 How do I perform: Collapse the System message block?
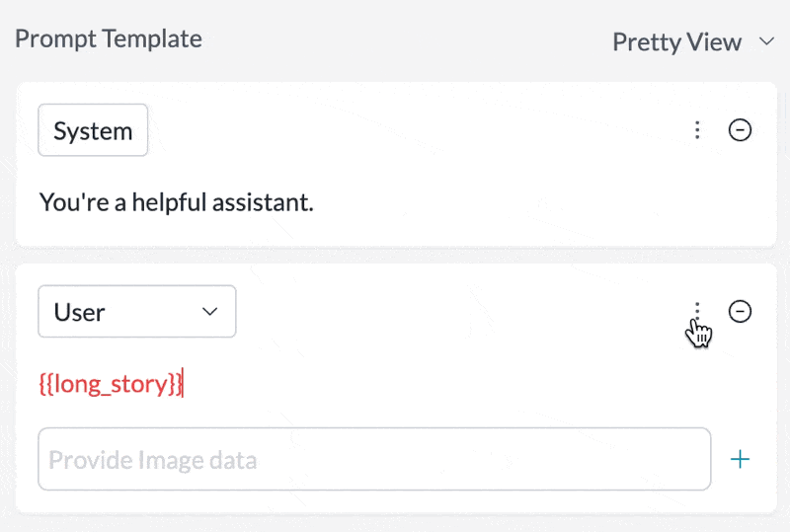[x=740, y=130]
